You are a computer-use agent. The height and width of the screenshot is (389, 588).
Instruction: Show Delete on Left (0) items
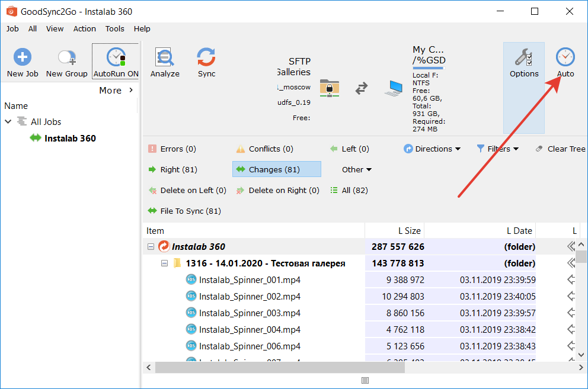tap(187, 191)
